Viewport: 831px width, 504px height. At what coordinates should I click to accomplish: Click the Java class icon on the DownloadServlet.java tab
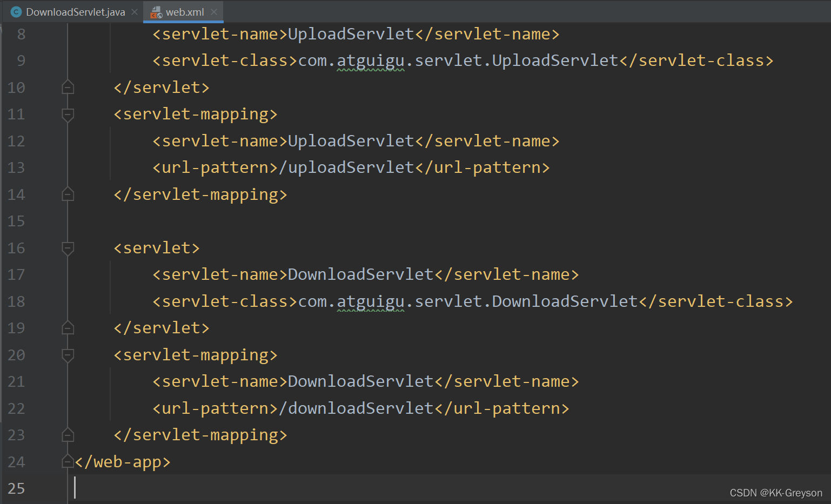click(x=16, y=12)
